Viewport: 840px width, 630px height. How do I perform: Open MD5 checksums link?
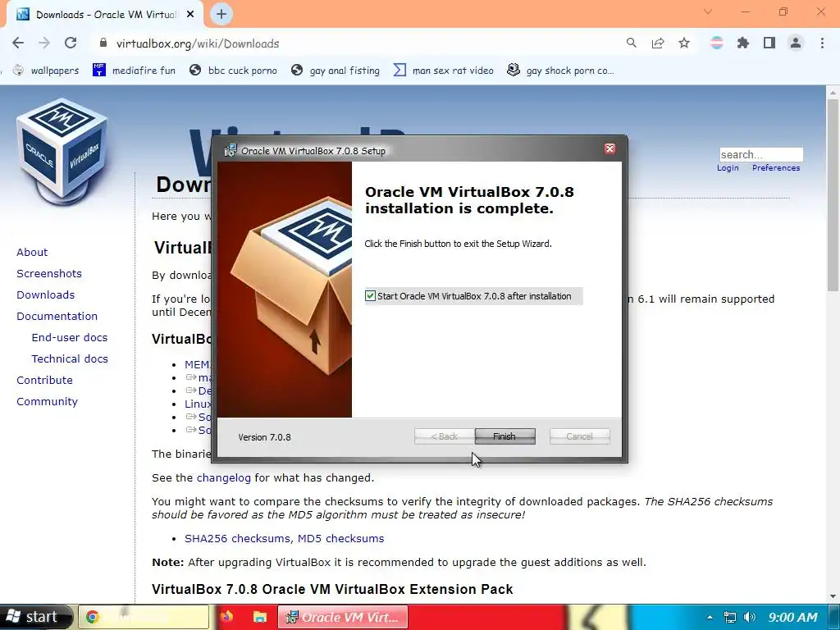340,538
